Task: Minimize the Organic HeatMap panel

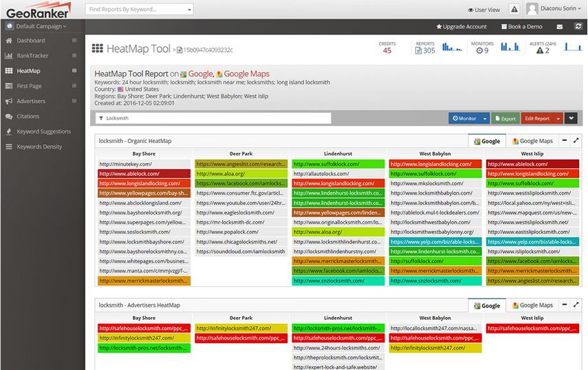Action: tap(565, 140)
